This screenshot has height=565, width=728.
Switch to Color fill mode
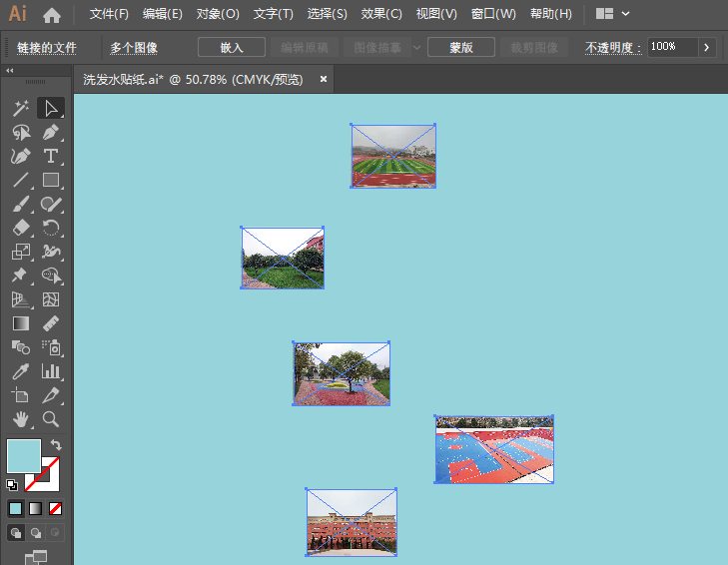15,509
